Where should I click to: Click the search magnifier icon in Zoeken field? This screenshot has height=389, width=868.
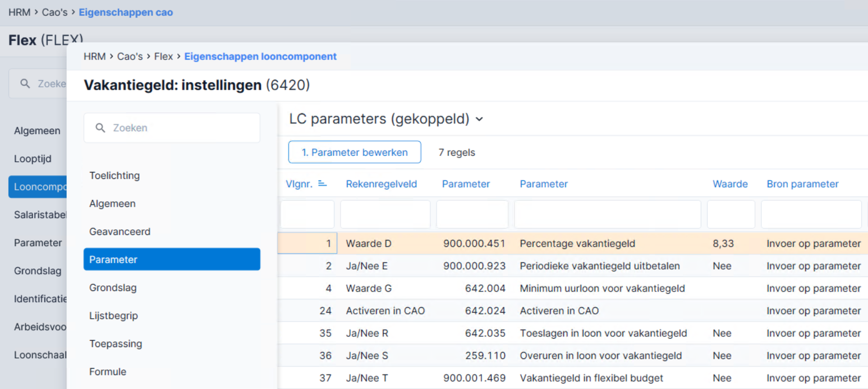100,128
